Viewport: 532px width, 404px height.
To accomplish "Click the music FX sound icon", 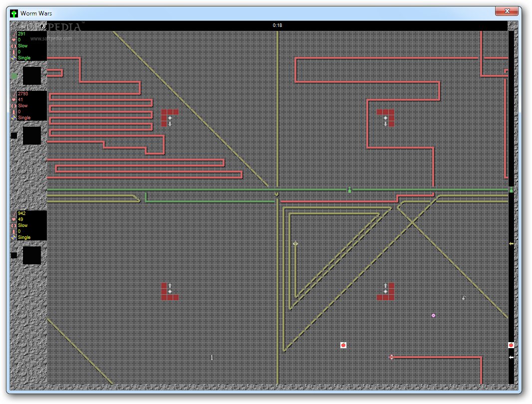I will tap(43, 27).
